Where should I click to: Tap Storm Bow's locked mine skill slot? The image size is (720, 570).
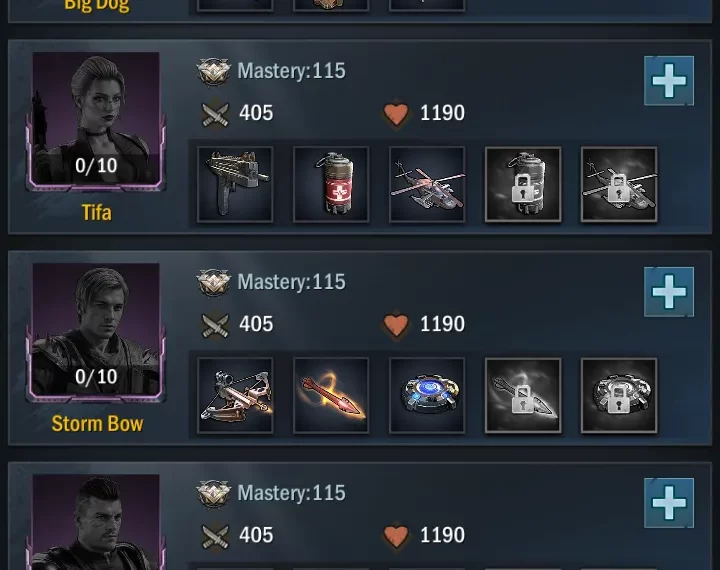pyautogui.click(x=619, y=395)
